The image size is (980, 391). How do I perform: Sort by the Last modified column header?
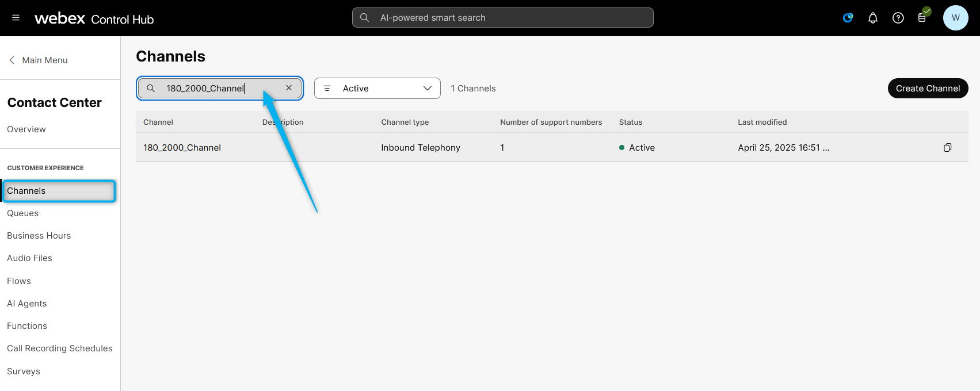click(762, 122)
